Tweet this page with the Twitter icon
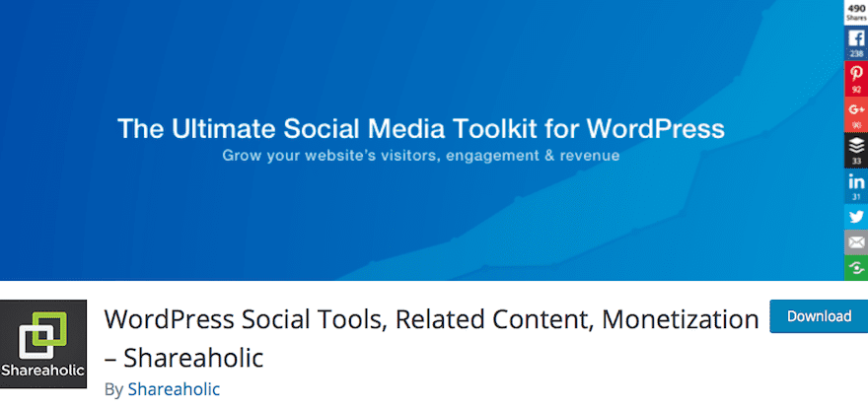This screenshot has height=409, width=868. pos(856,217)
